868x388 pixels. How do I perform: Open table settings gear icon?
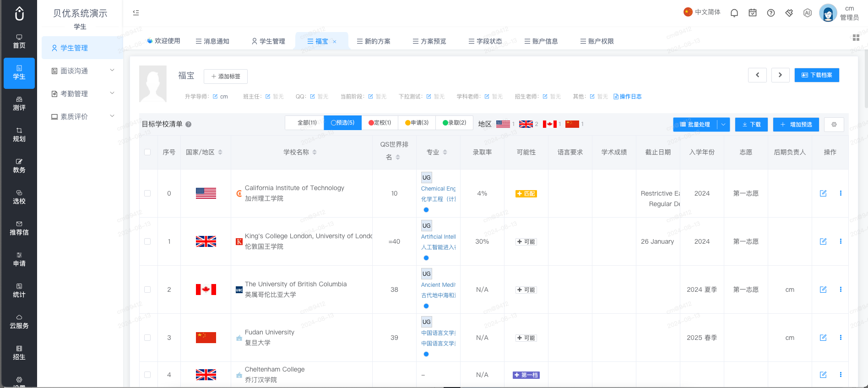click(x=834, y=125)
